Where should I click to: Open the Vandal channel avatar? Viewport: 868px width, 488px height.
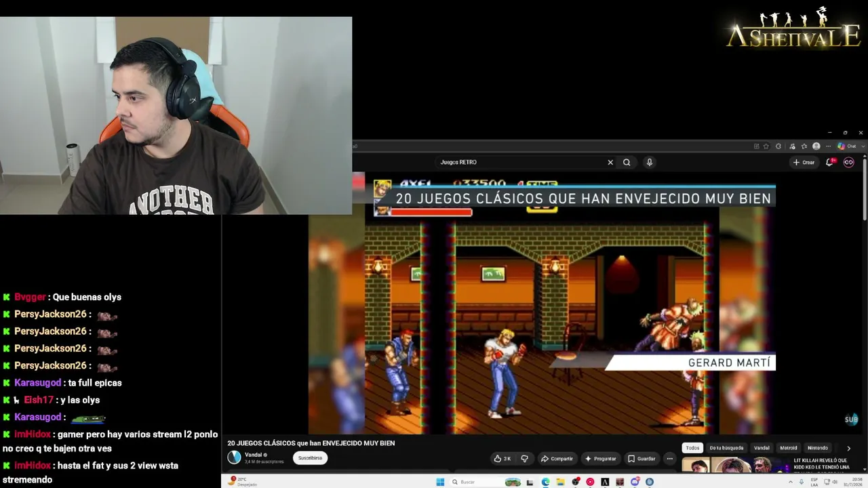coord(234,457)
